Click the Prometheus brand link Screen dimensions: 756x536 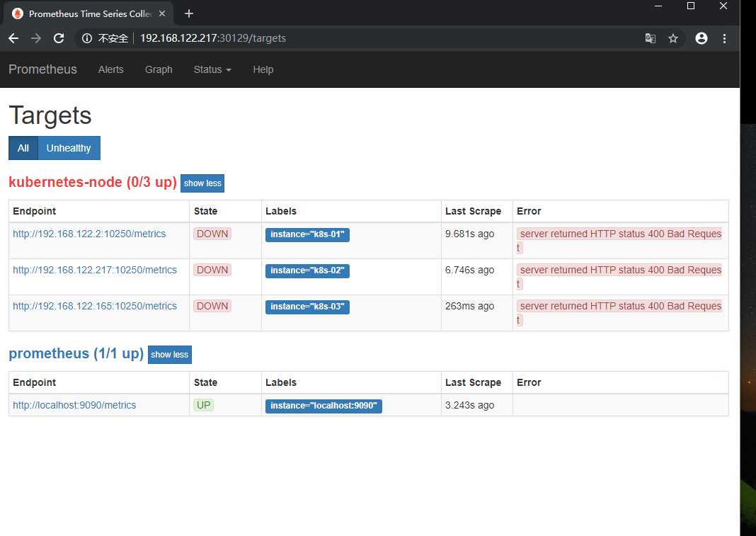pos(43,69)
